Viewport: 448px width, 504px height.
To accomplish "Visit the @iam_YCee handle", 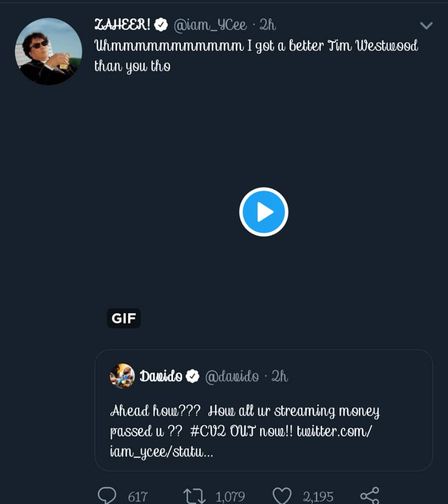I will coord(210,25).
